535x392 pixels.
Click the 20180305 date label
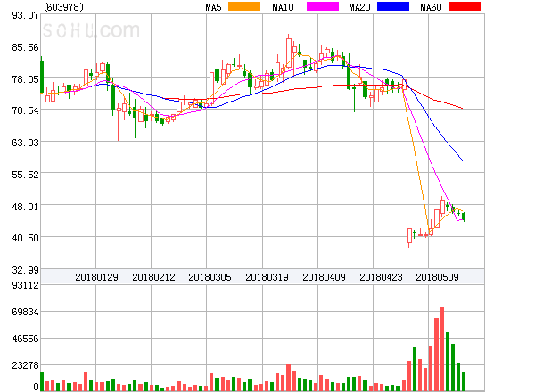pyautogui.click(x=210, y=277)
